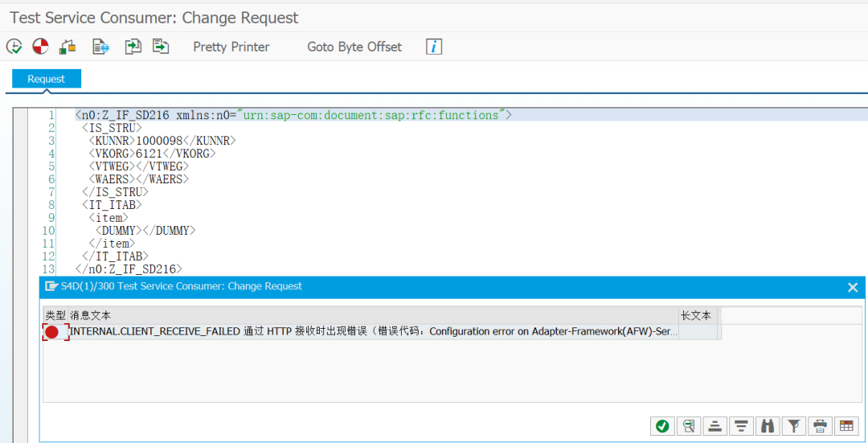
Task: Click the empty 长文本 cell in error row
Action: [698, 332]
